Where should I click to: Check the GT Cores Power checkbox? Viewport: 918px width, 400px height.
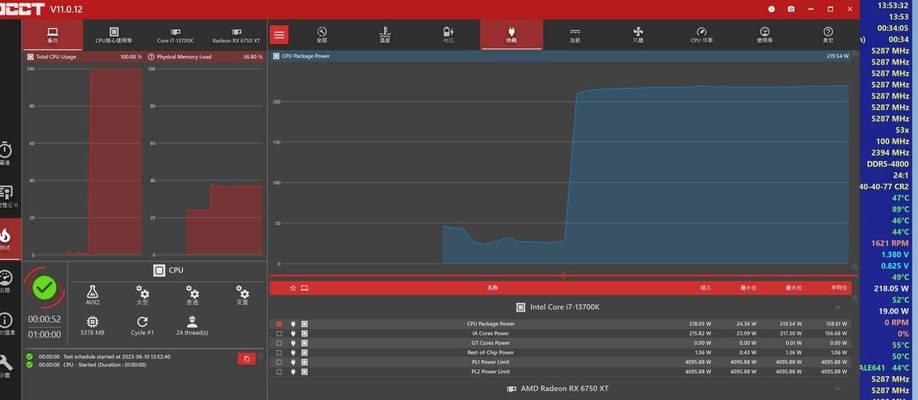279,343
